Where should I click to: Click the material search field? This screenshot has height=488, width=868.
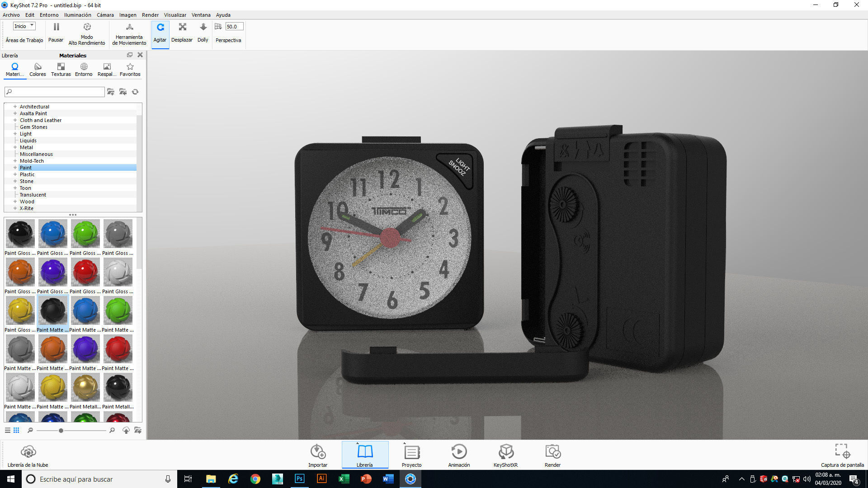point(55,92)
